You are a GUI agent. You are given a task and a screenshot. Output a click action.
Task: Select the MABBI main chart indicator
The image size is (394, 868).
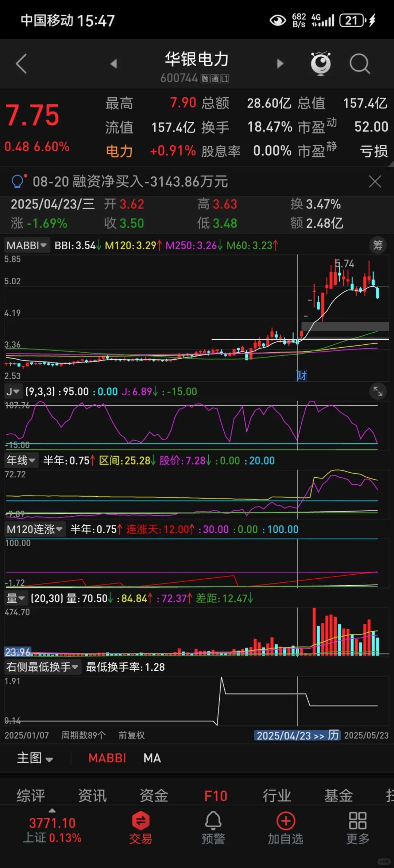[107, 758]
